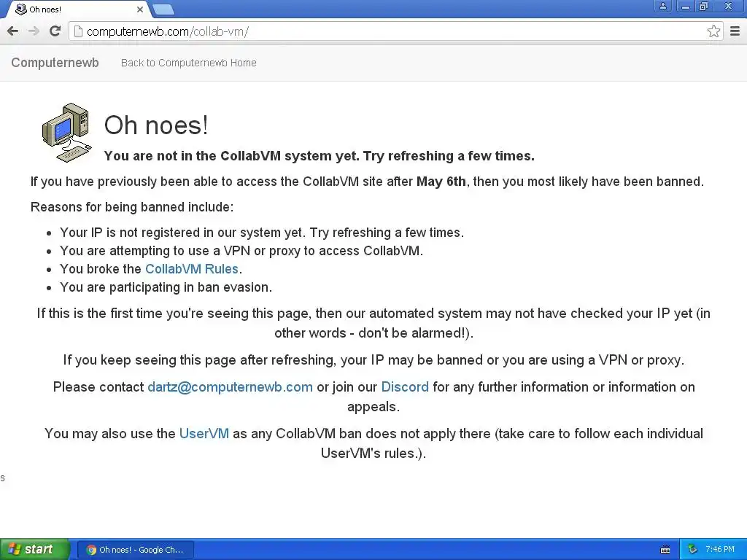Image resolution: width=747 pixels, height=560 pixels.
Task: Bookmark this page with the star icon
Action: click(x=713, y=31)
